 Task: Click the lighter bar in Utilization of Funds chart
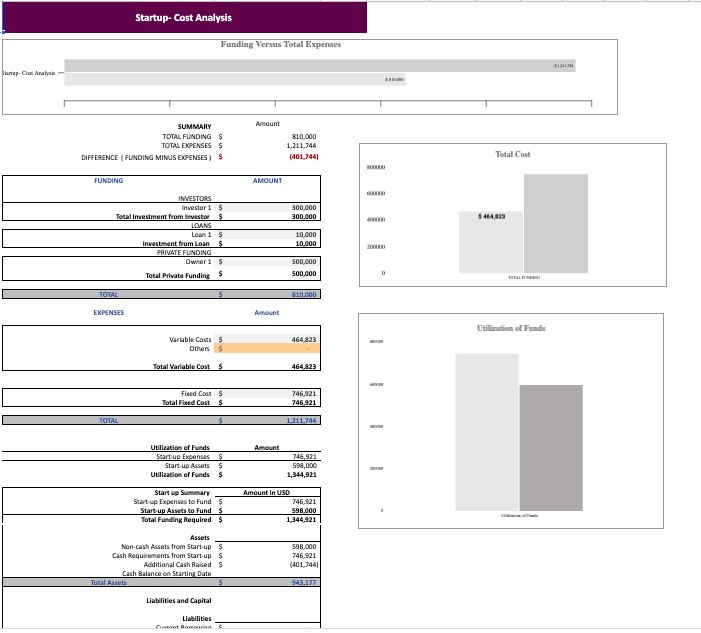click(x=486, y=432)
